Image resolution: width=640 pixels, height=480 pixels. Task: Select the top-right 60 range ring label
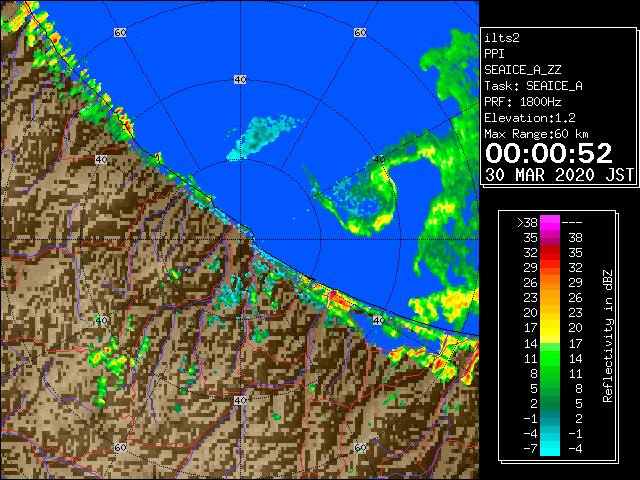360,32
